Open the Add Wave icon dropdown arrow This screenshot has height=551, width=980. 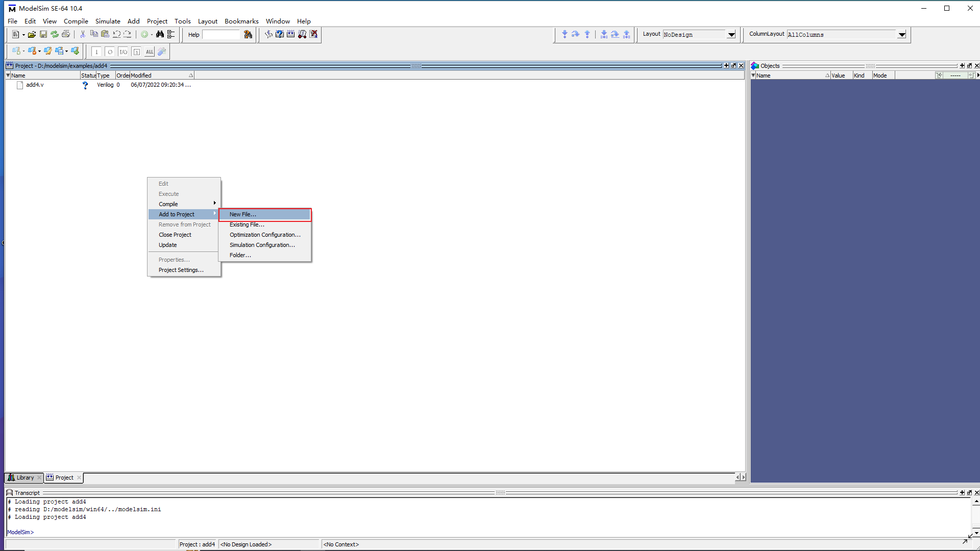coord(23,51)
